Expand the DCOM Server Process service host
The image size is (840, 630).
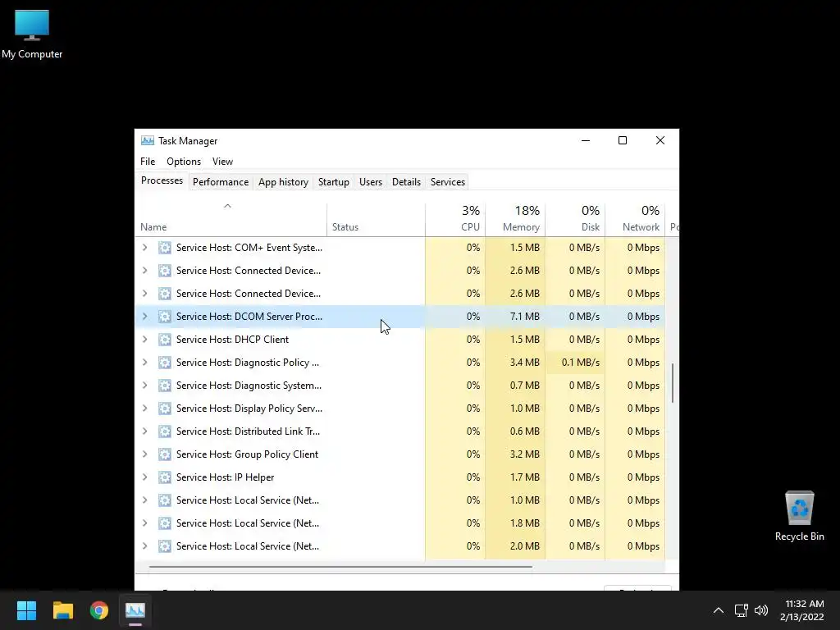point(144,316)
